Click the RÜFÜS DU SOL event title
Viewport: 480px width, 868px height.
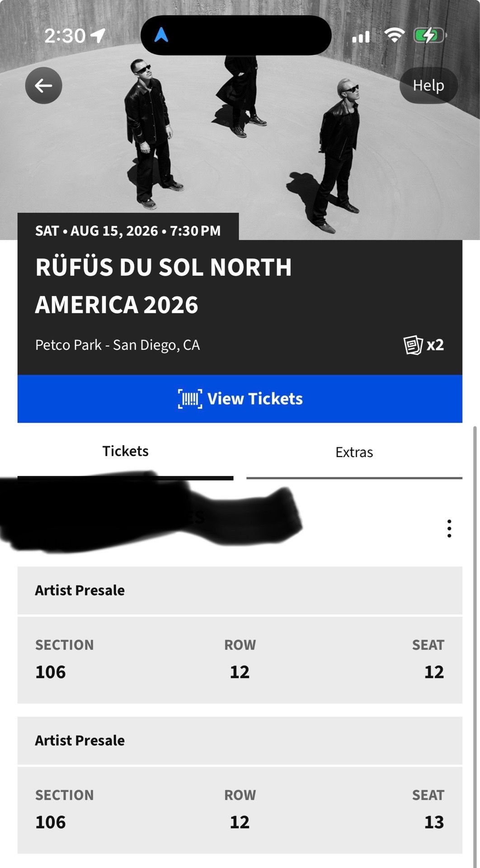[x=164, y=286]
